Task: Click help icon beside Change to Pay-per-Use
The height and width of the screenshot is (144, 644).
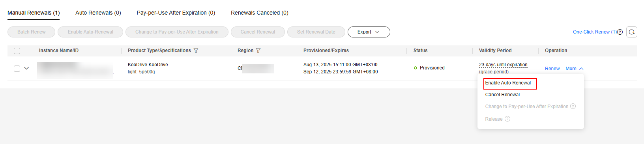Action: (x=573, y=106)
